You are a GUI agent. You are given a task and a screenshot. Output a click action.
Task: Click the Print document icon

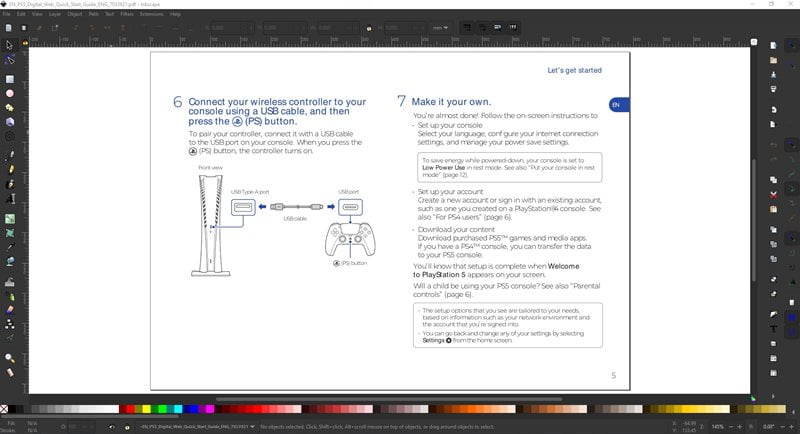coord(773,89)
